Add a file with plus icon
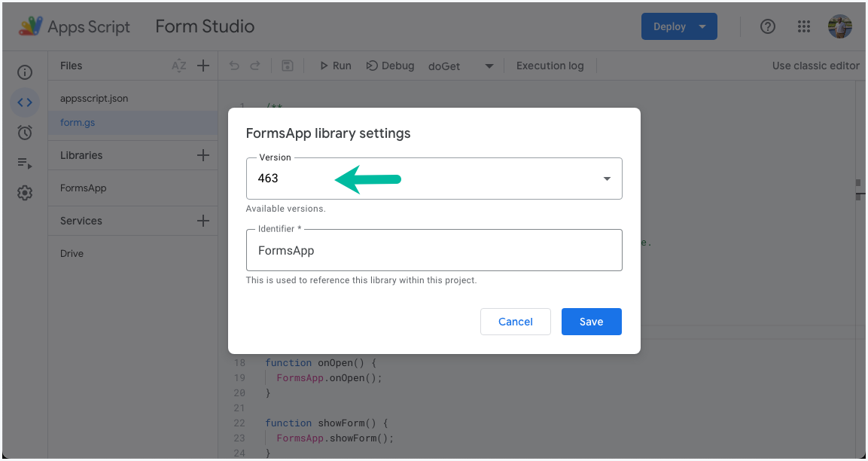 point(203,66)
